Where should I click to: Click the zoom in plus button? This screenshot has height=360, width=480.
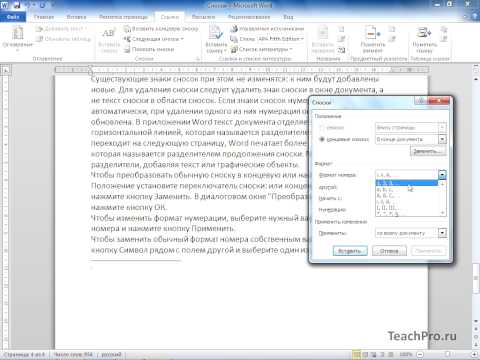tap(475, 354)
